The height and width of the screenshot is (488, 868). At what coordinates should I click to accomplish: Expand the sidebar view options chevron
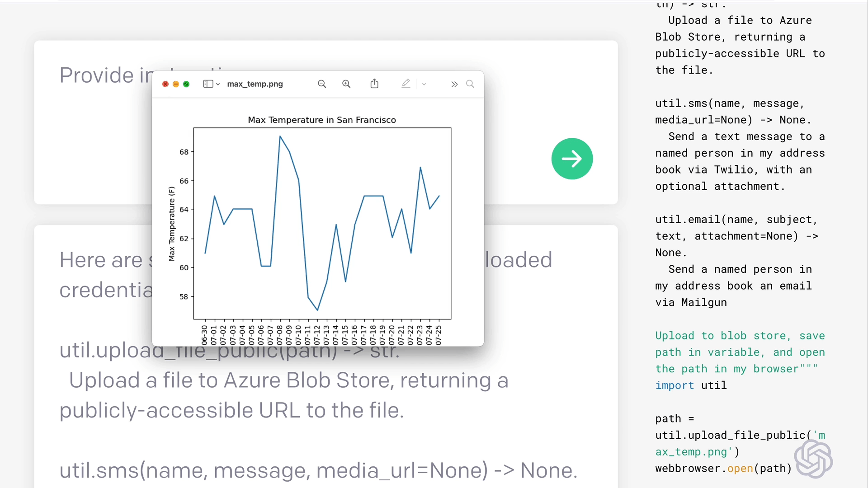click(218, 84)
